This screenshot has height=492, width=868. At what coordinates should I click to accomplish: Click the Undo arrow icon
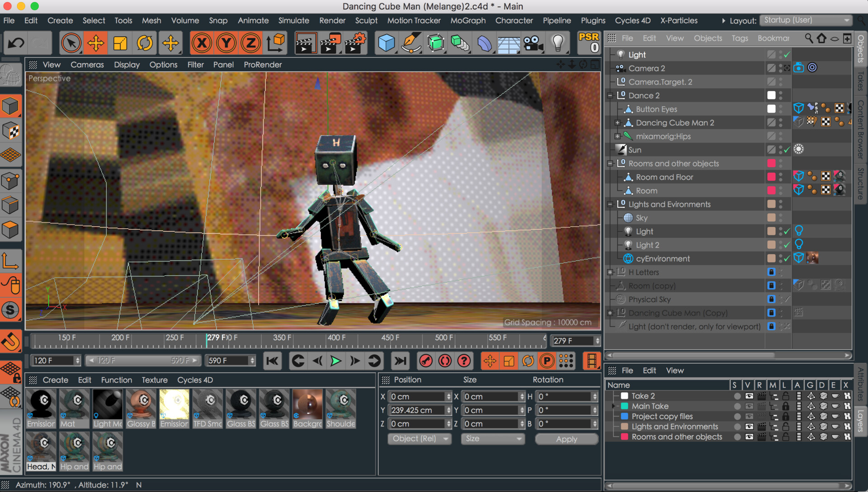[x=16, y=43]
